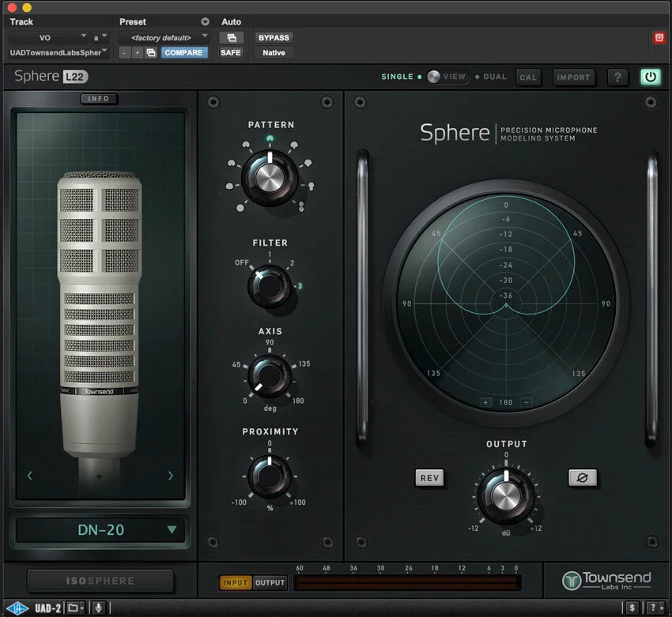This screenshot has height=617, width=672.
Task: Click the CAL calibration button
Action: click(528, 77)
